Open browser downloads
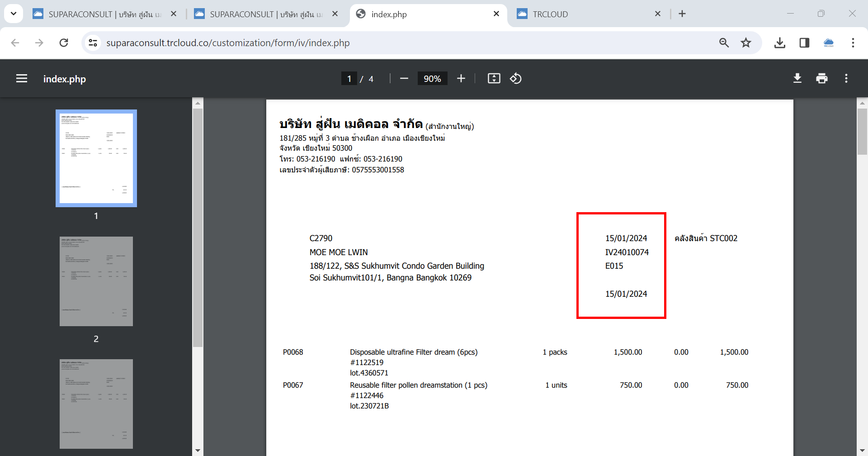The width and height of the screenshot is (868, 456). pyautogui.click(x=780, y=43)
